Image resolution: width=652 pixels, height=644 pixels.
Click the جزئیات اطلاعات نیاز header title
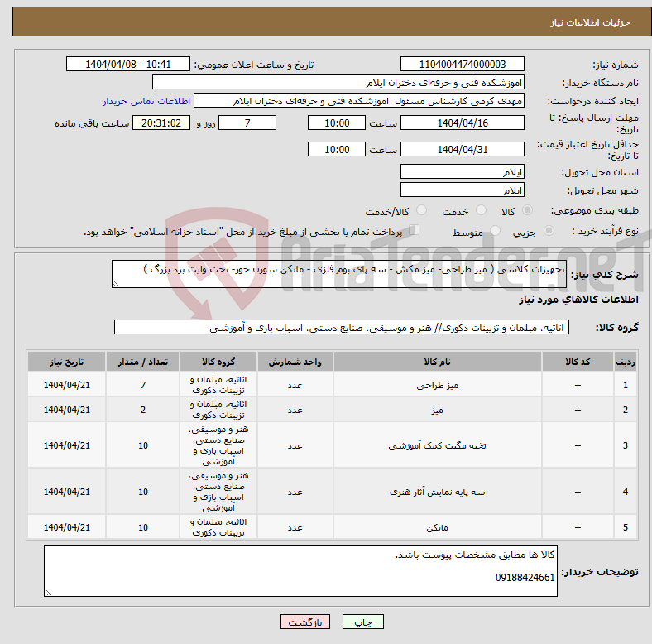590,22
